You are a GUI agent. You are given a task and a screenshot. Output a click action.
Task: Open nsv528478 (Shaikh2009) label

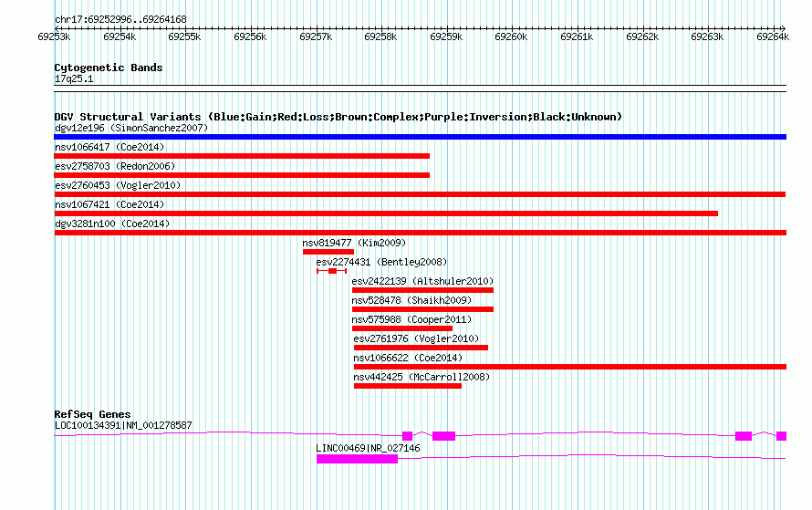(411, 300)
